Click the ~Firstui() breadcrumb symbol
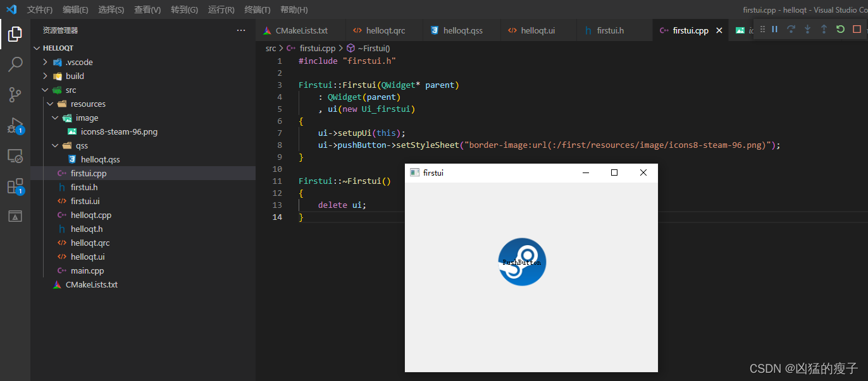868x381 pixels. 374,48
